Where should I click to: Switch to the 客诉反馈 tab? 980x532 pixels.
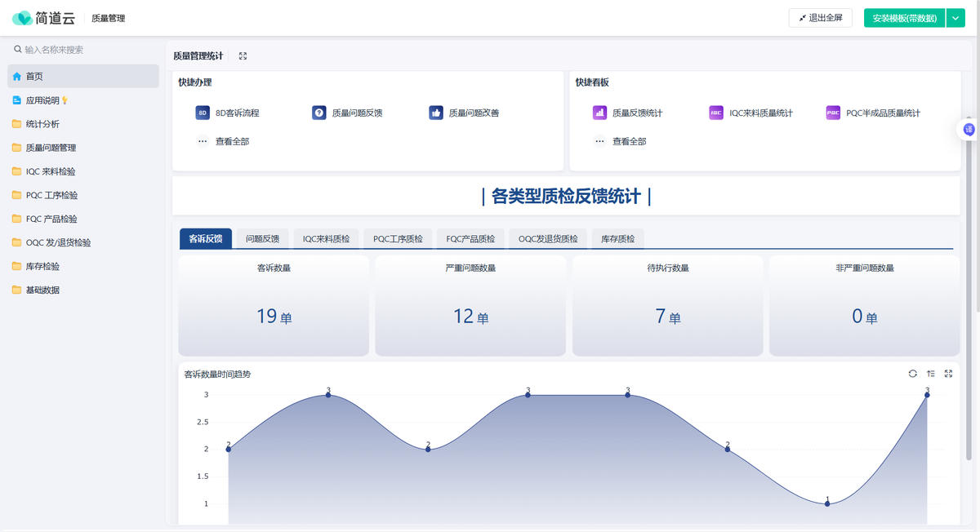coord(205,239)
